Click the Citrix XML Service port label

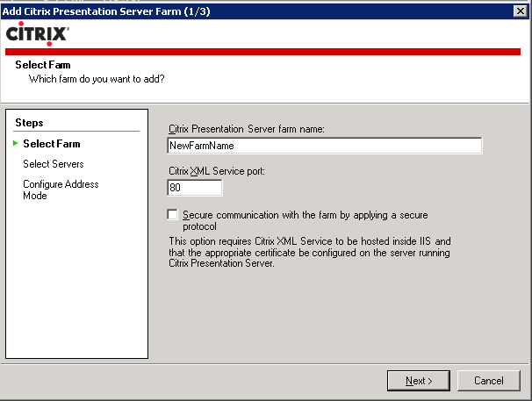click(x=217, y=171)
